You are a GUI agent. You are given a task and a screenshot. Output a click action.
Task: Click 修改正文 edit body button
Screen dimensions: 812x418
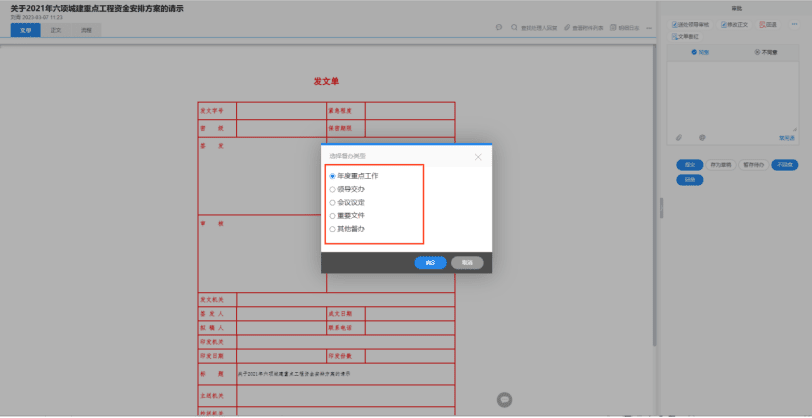(x=734, y=25)
